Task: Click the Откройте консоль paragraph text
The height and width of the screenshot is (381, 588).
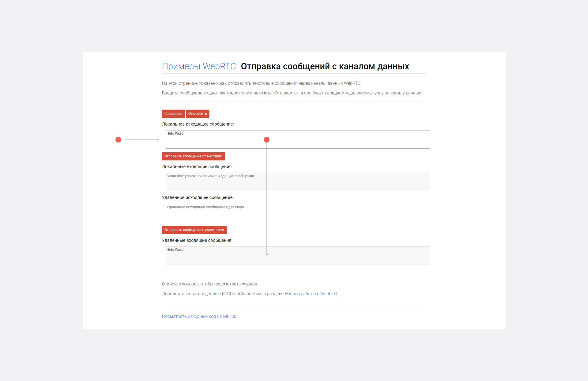Action: coord(210,284)
